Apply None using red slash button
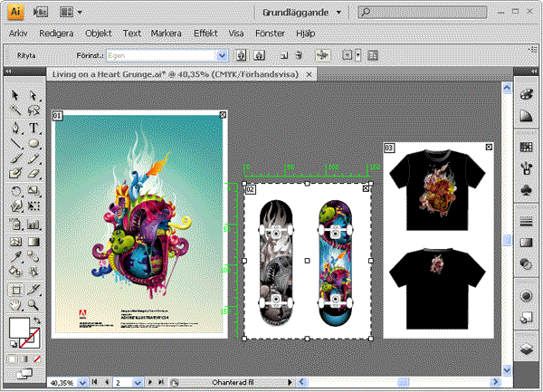This screenshot has width=543, height=392. 37,359
